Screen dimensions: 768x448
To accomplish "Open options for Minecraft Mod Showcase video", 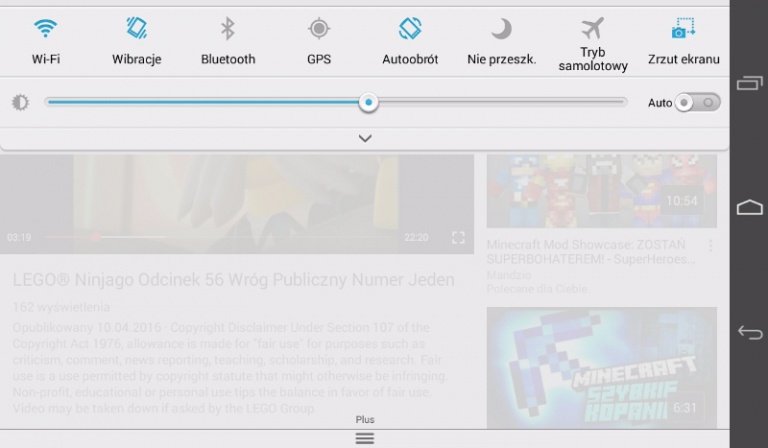I will [x=710, y=245].
